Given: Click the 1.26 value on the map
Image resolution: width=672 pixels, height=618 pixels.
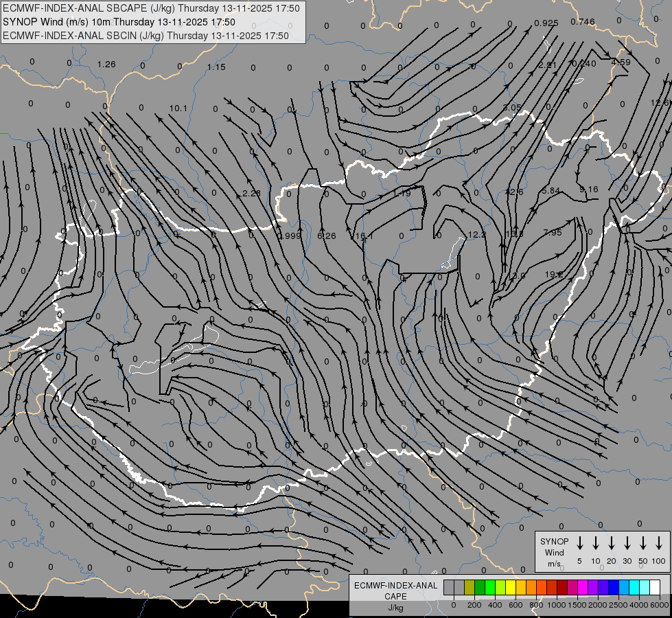Looking at the screenshot, I should click(106, 65).
